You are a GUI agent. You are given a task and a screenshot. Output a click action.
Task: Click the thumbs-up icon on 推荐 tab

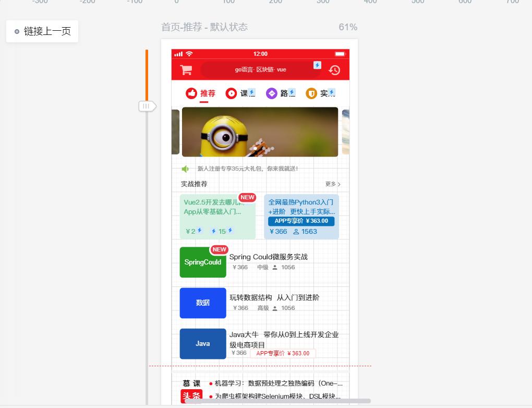[191, 93]
